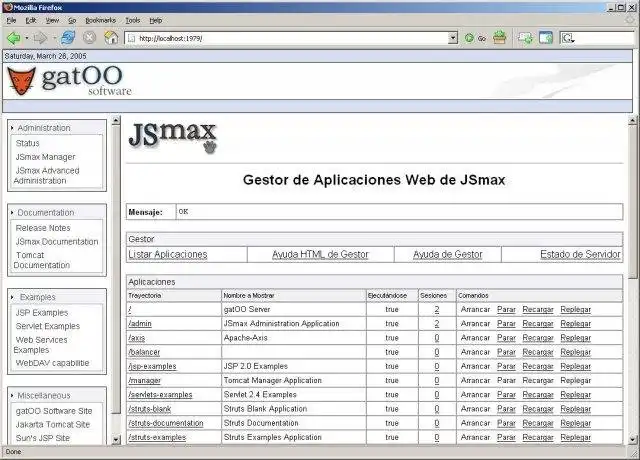This screenshot has width=640, height=460.
Task: Reload the page with the refresh icon
Action: [68, 38]
